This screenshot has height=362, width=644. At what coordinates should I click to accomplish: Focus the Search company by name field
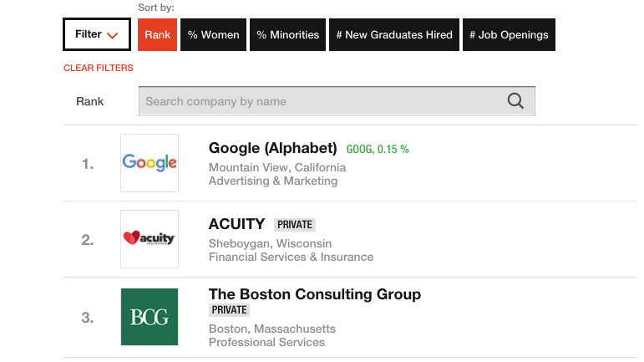click(x=337, y=101)
